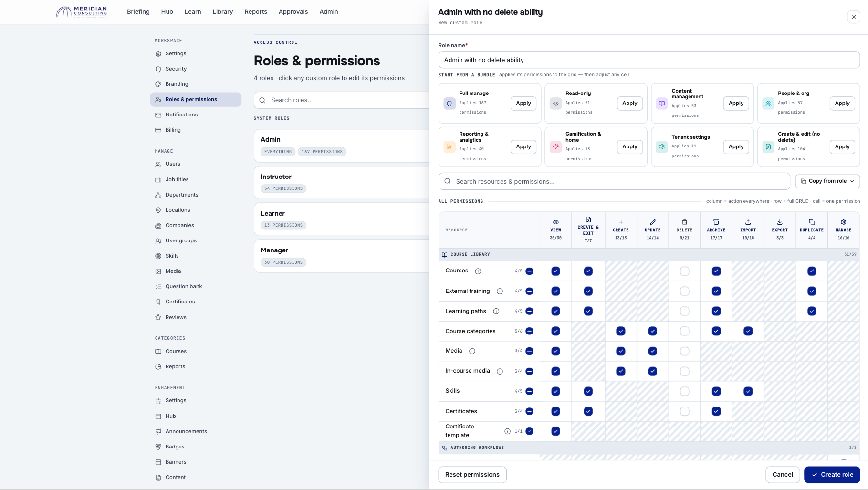Open the Library top navigation item
The image size is (868, 490).
[x=223, y=12]
